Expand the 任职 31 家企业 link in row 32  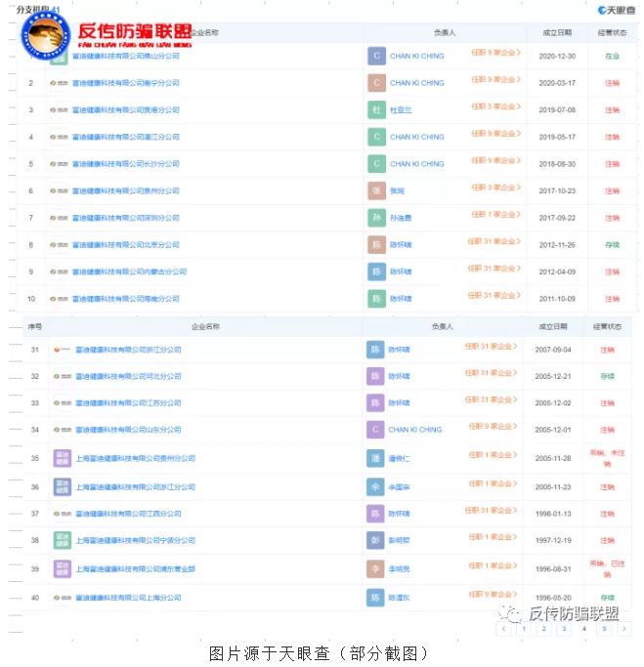[x=491, y=373]
